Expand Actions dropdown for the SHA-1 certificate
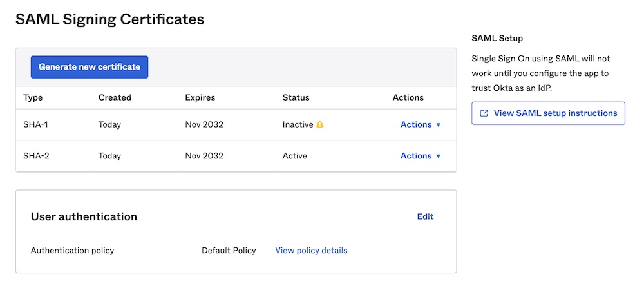The height and width of the screenshot is (288, 644). tap(421, 124)
